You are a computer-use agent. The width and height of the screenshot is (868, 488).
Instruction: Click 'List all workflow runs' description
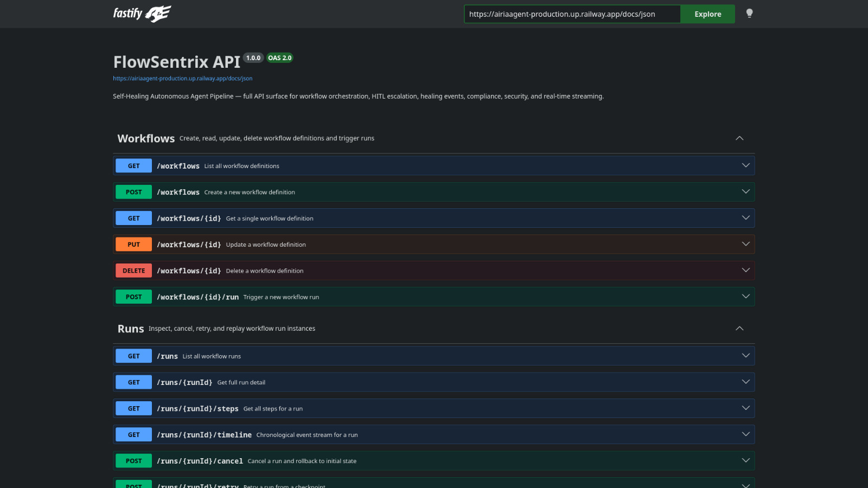point(212,356)
